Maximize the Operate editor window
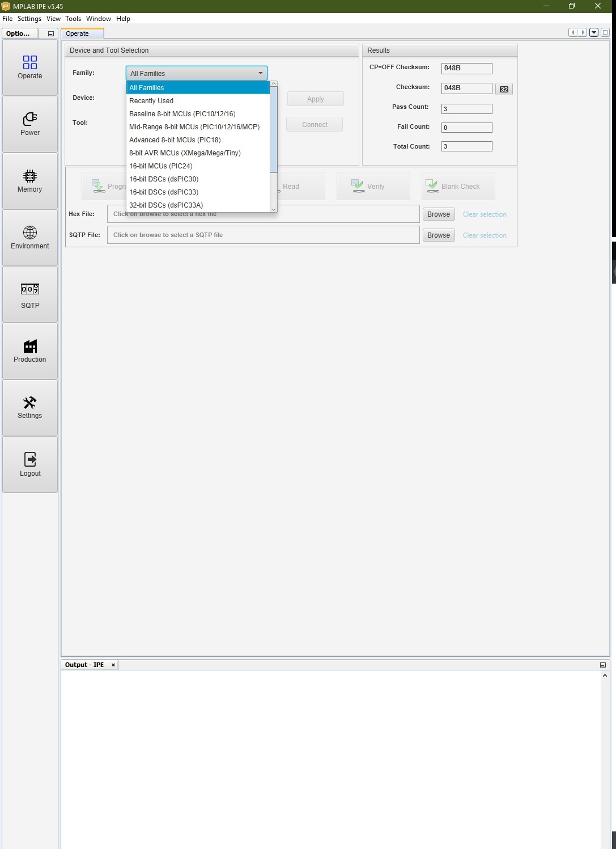616x849 pixels. click(x=605, y=32)
